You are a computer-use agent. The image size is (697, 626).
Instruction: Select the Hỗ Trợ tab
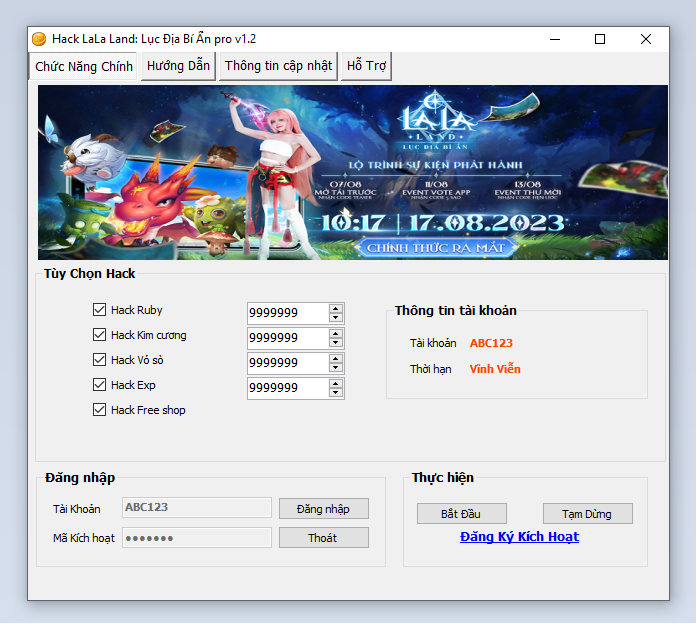click(366, 66)
